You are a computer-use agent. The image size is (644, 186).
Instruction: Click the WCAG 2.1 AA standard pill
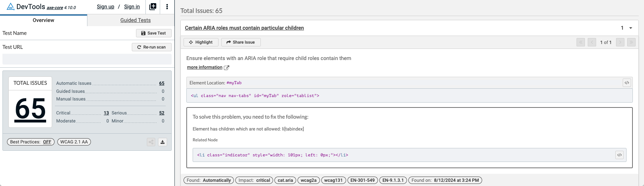[x=74, y=142]
